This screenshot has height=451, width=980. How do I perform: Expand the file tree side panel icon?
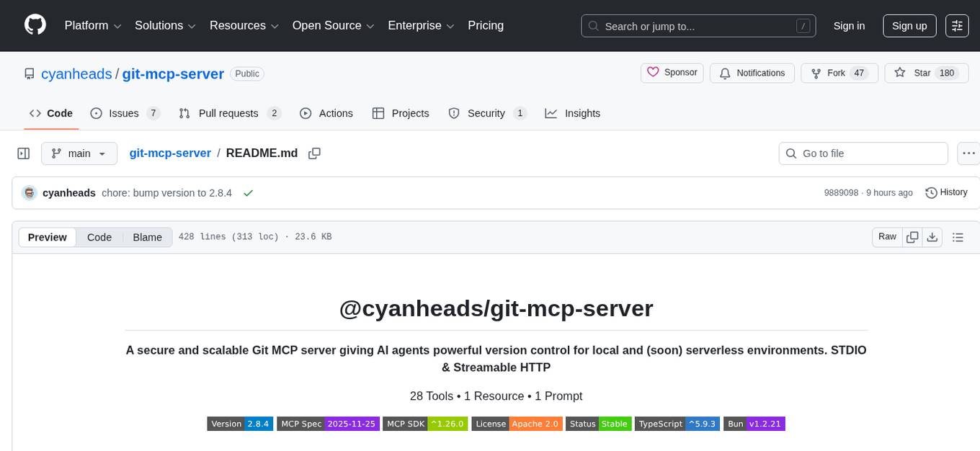[x=23, y=153]
